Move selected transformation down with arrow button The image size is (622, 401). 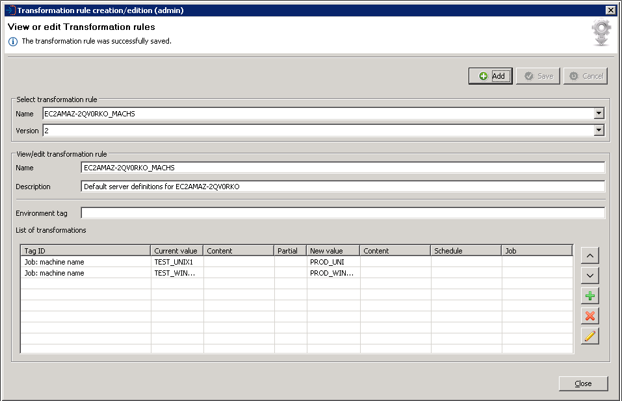(590, 276)
